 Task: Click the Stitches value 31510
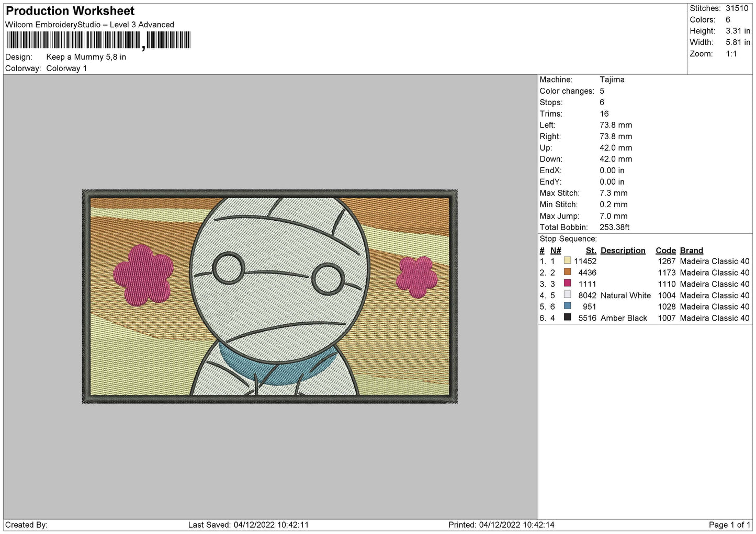tap(737, 8)
